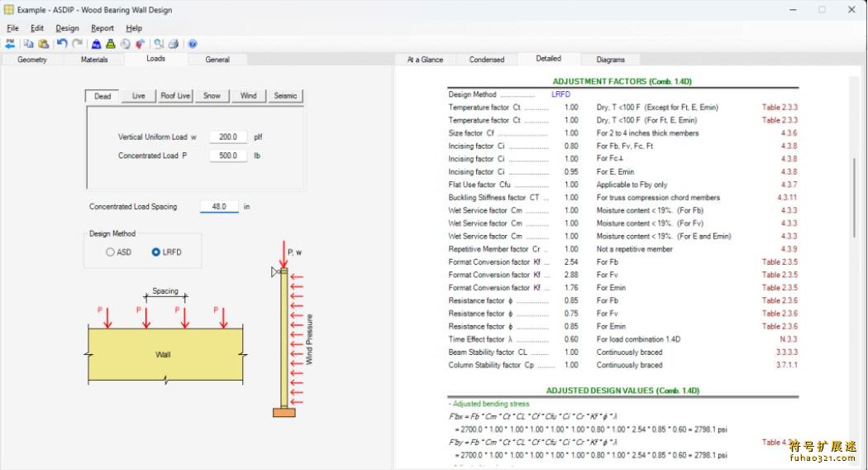
Task: Click the gray circular clock icon
Action: tap(126, 44)
